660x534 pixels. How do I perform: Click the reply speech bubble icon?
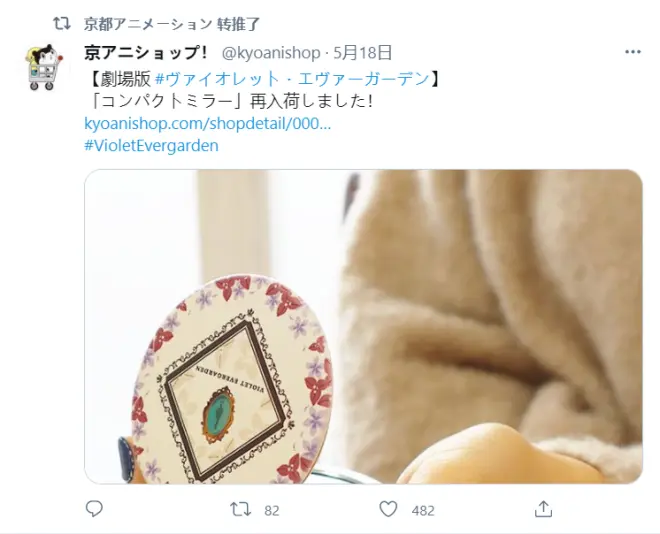click(x=94, y=509)
